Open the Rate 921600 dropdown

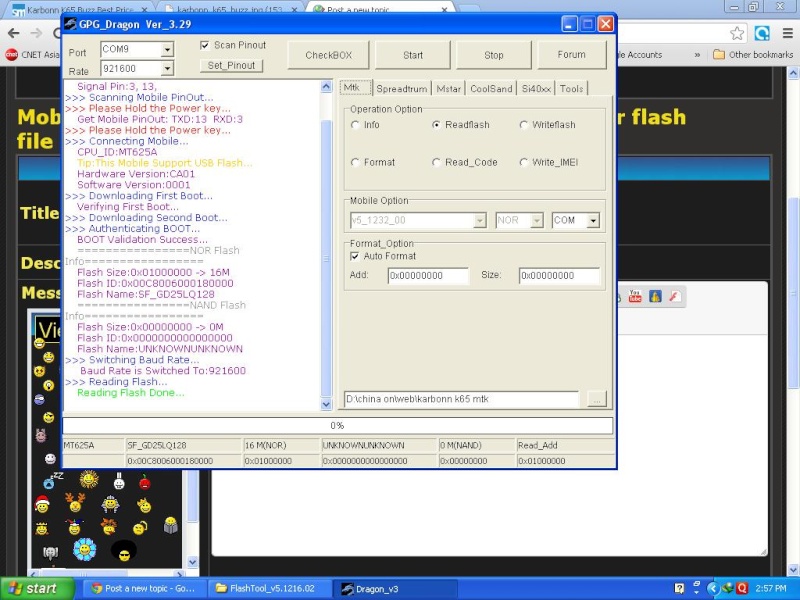coord(167,68)
